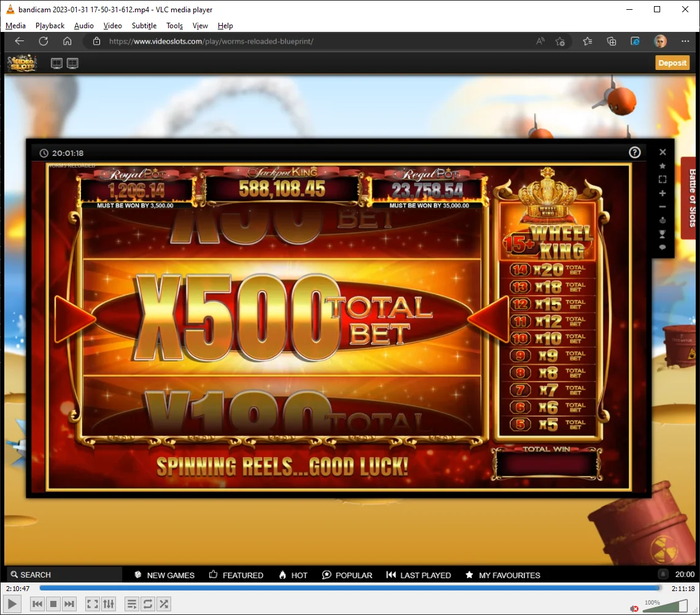Add page to favorites star-plus icon

[x=560, y=42]
